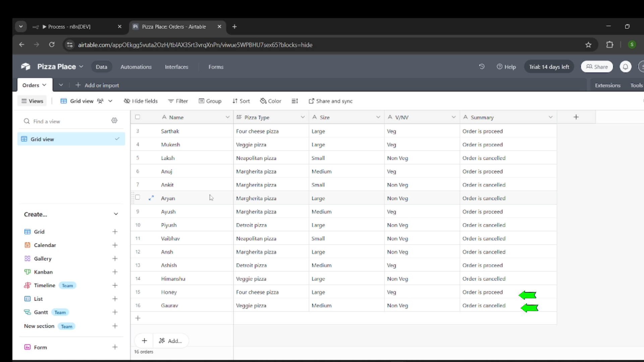Viewport: 644px width, 362px height.
Task: Open the Filter tool
Action: click(178, 101)
